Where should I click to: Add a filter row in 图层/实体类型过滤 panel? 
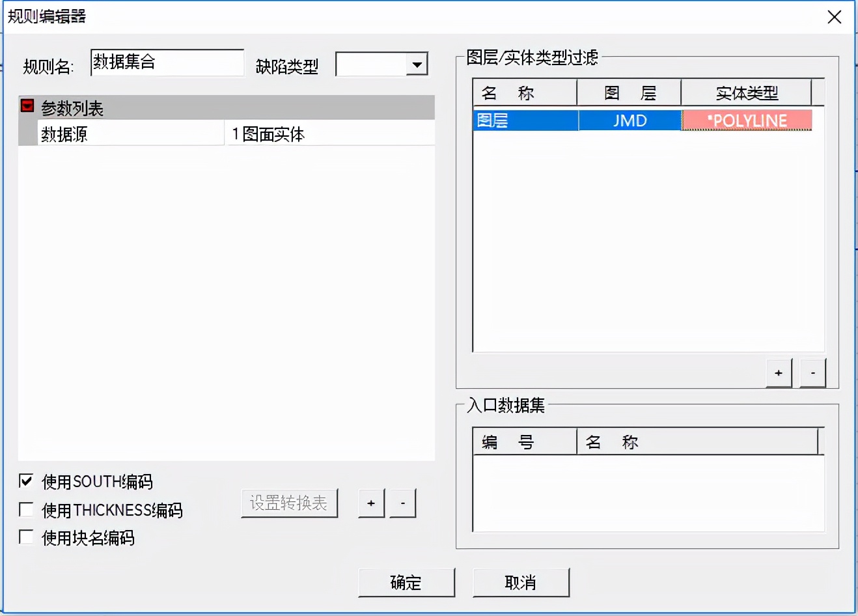(x=779, y=373)
